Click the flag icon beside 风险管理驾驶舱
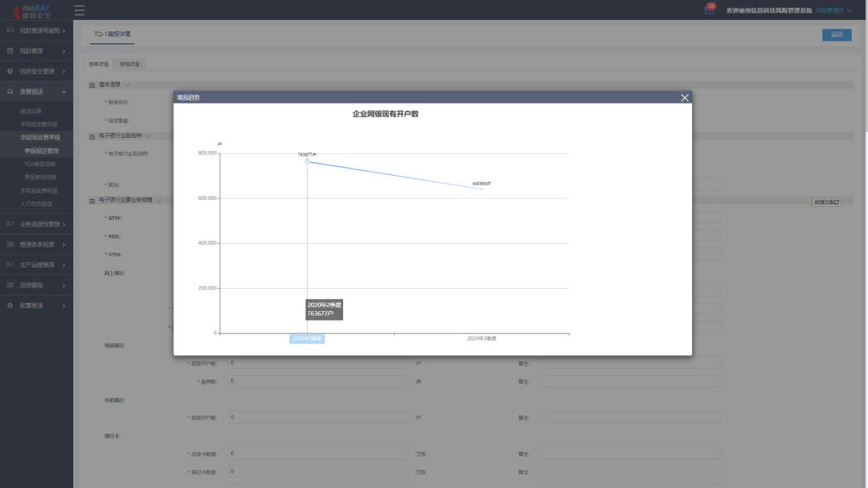The width and height of the screenshot is (868, 488). [x=10, y=30]
